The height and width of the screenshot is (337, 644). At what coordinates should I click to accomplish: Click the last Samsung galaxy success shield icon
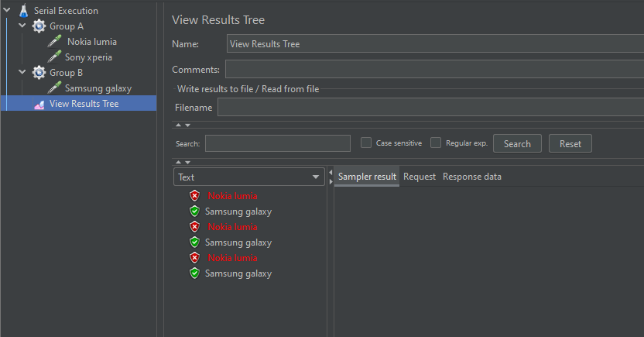(194, 273)
